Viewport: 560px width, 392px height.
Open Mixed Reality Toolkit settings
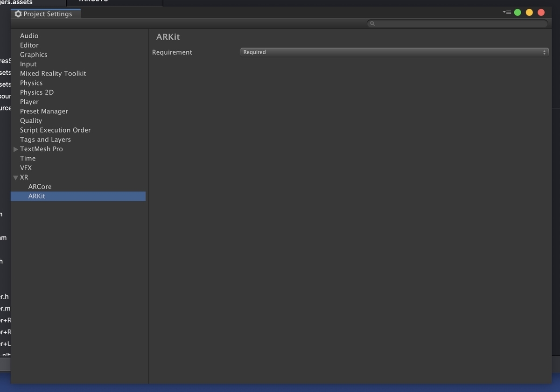pos(53,73)
